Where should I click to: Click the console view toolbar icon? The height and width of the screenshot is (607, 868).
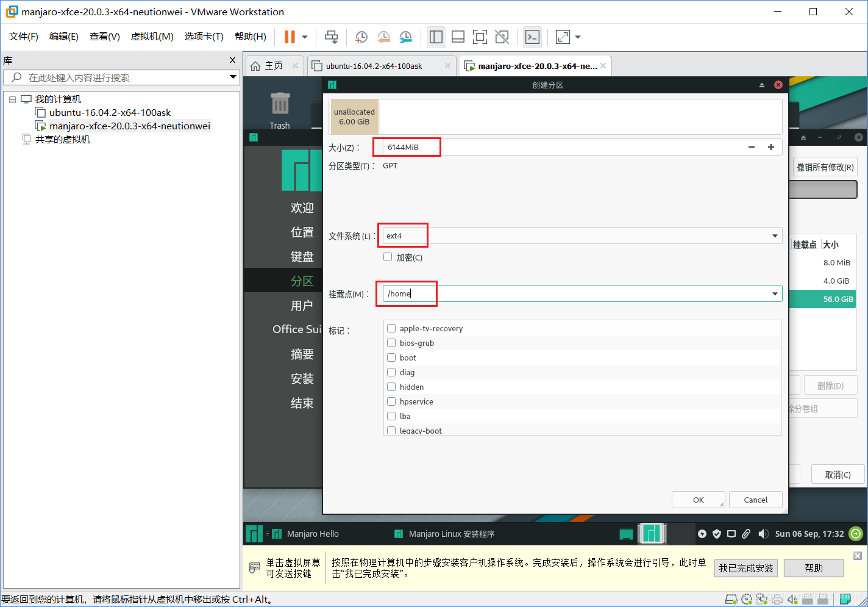pyautogui.click(x=532, y=37)
